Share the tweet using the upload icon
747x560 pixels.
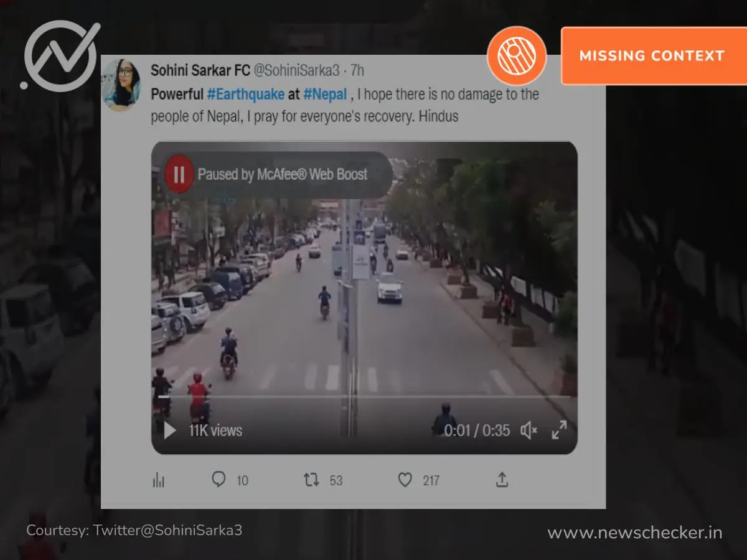pos(502,480)
